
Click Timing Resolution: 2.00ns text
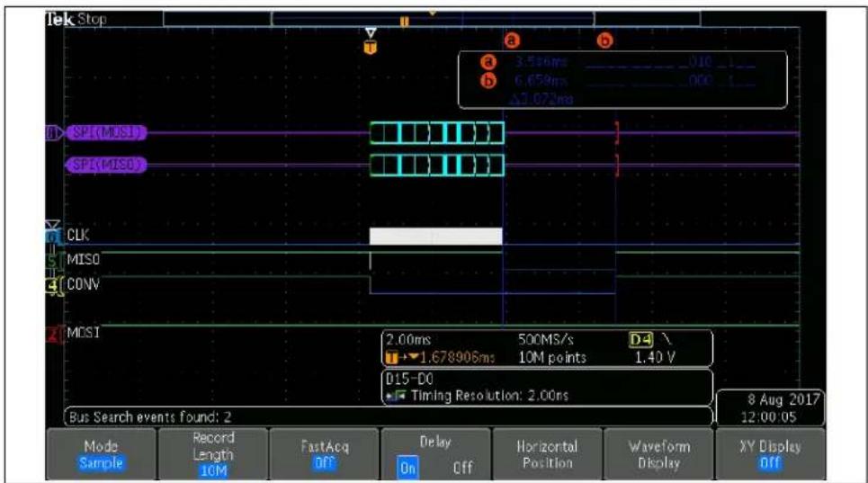tap(490, 396)
